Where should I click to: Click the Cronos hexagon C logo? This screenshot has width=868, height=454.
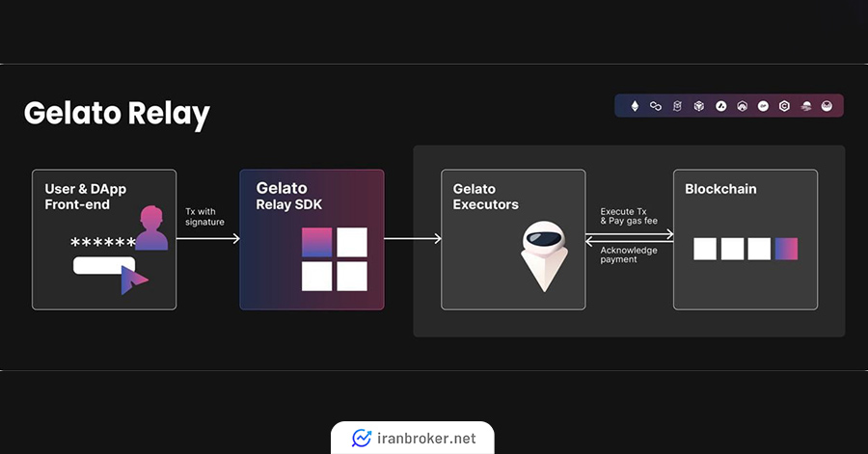point(784,106)
